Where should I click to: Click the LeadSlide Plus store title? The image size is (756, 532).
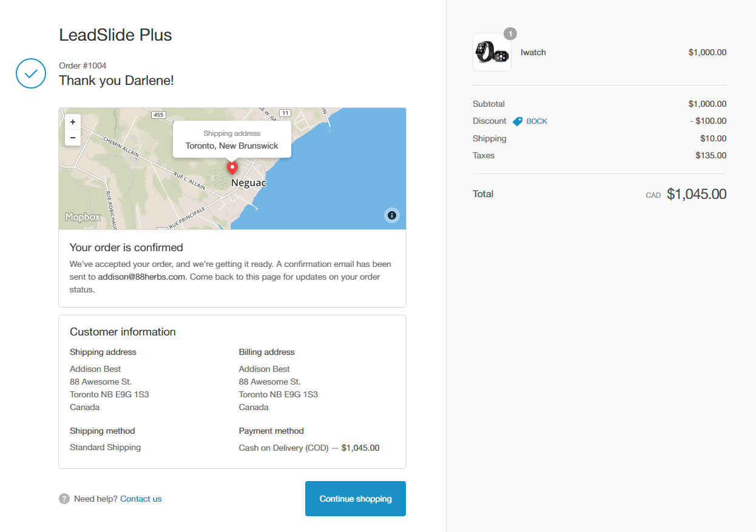pyautogui.click(x=115, y=35)
